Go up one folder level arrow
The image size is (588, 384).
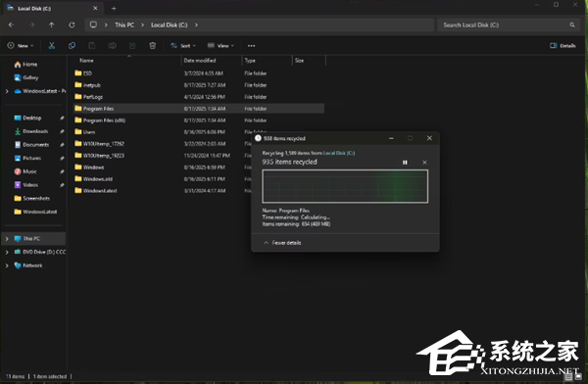click(51, 24)
